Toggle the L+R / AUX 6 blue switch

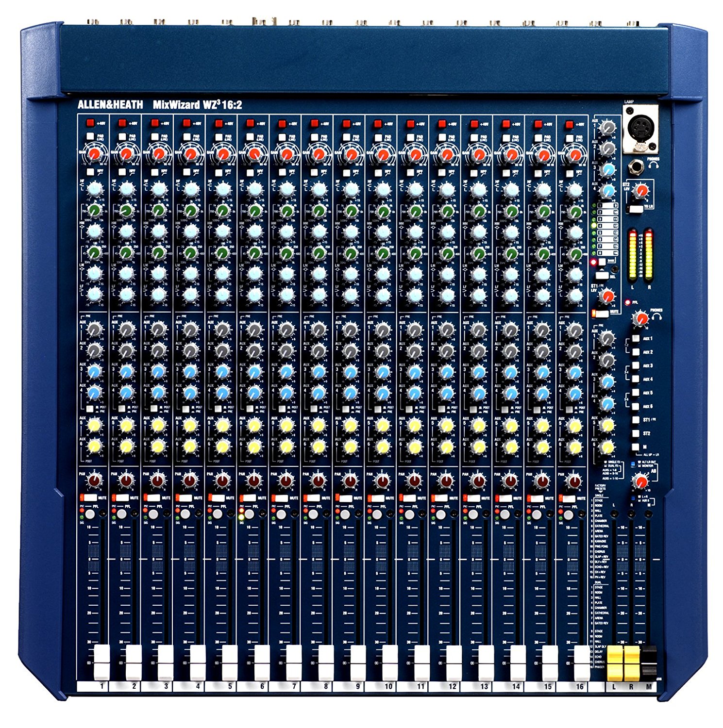point(633,498)
